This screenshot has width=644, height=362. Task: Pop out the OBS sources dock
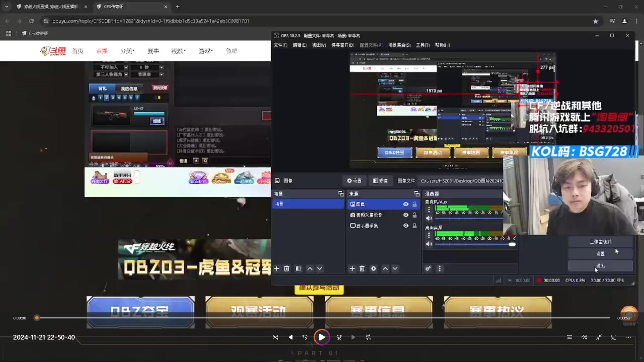click(417, 194)
